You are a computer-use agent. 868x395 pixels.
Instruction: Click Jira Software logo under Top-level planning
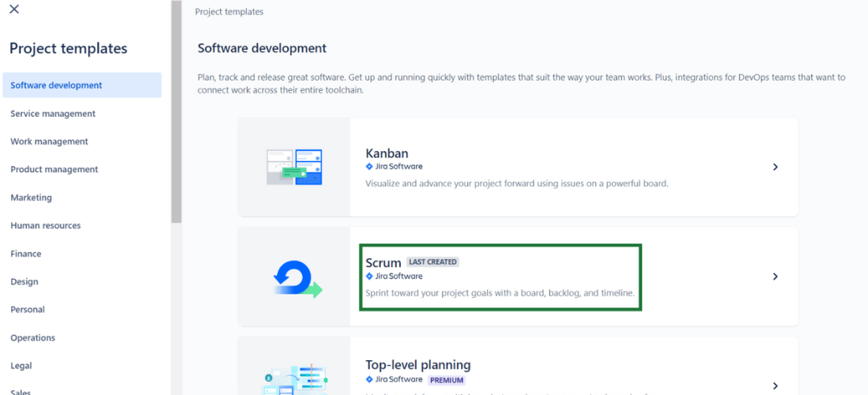tap(394, 379)
